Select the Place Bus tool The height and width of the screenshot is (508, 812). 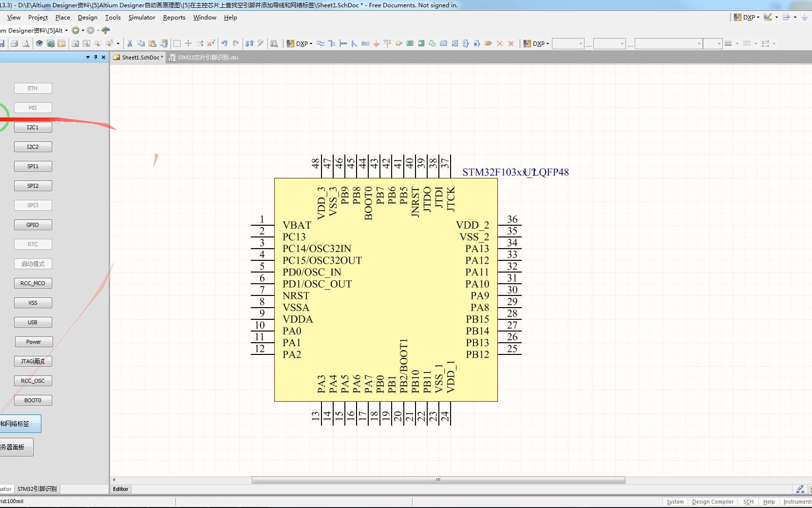pos(332,43)
